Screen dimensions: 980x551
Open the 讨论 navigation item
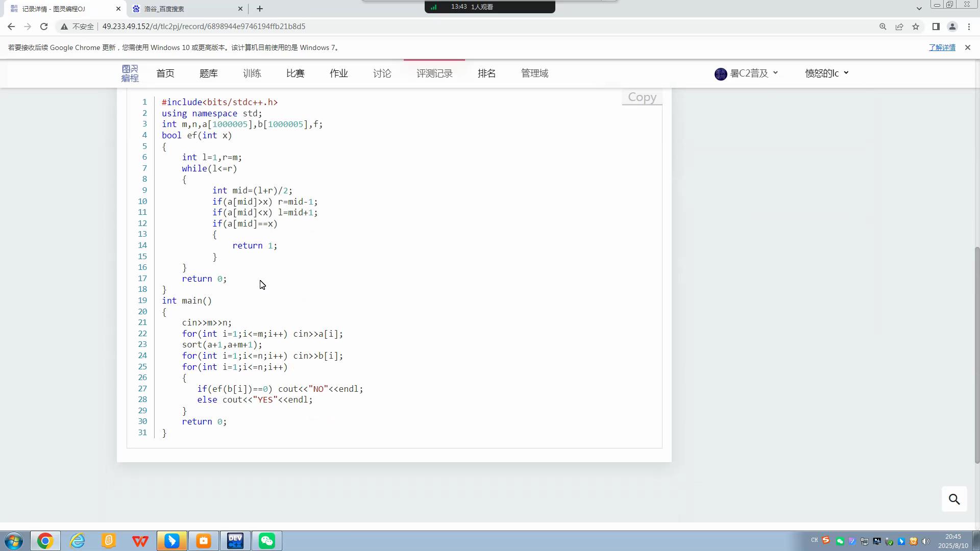pyautogui.click(x=382, y=73)
